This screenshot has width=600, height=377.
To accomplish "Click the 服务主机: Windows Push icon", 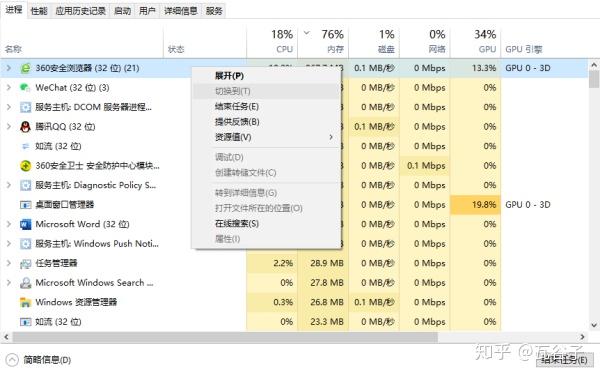I will point(25,244).
